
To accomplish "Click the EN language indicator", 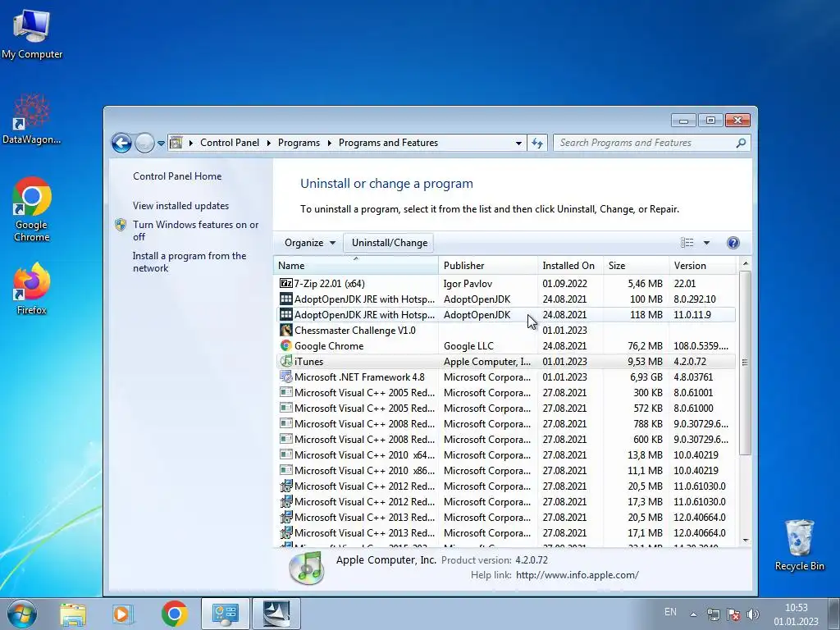I will [670, 612].
